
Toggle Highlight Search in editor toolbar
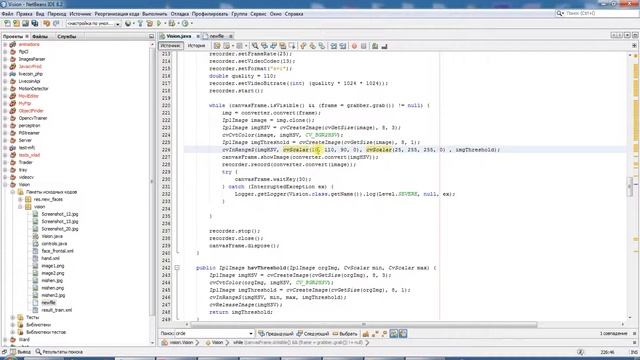(x=282, y=46)
